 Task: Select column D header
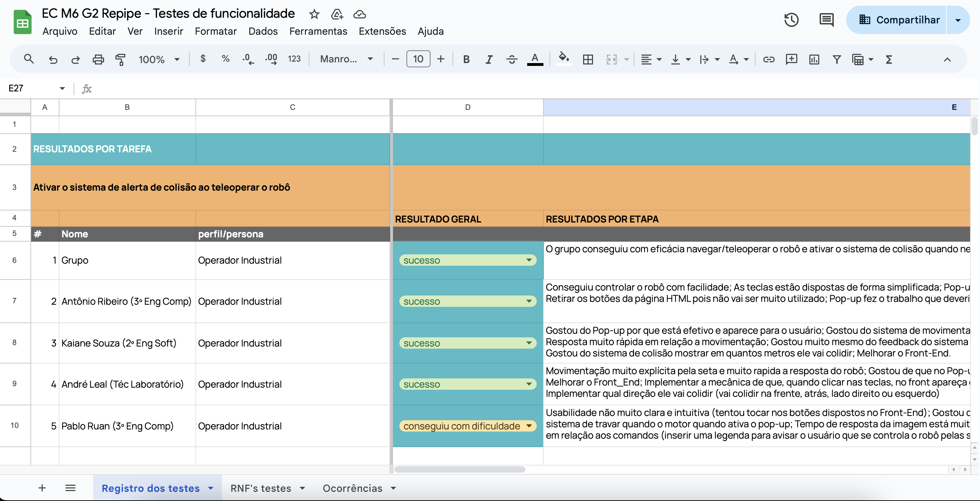[468, 107]
